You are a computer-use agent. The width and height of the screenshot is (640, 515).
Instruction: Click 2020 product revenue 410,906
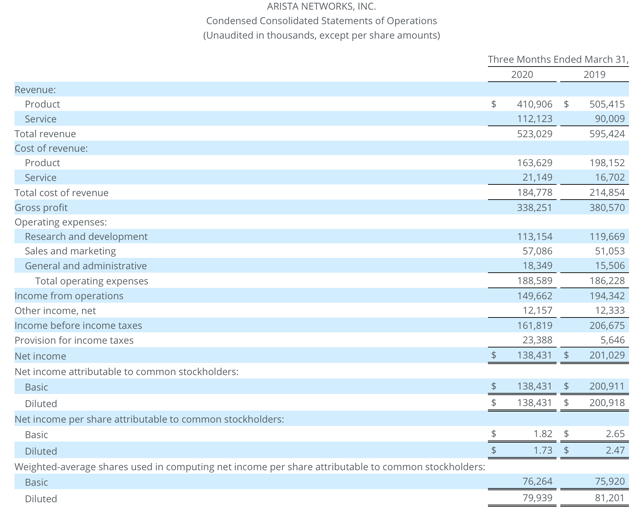pos(534,104)
